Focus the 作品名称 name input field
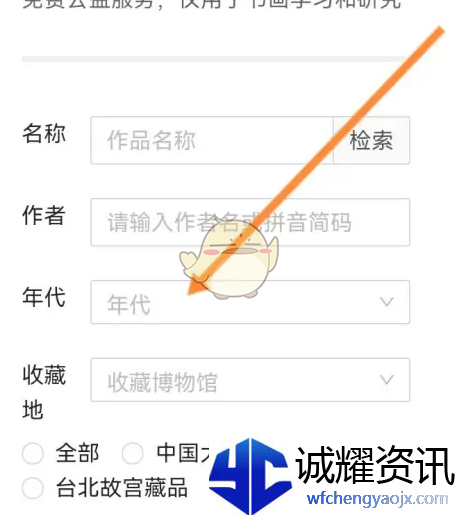 [x=212, y=140]
